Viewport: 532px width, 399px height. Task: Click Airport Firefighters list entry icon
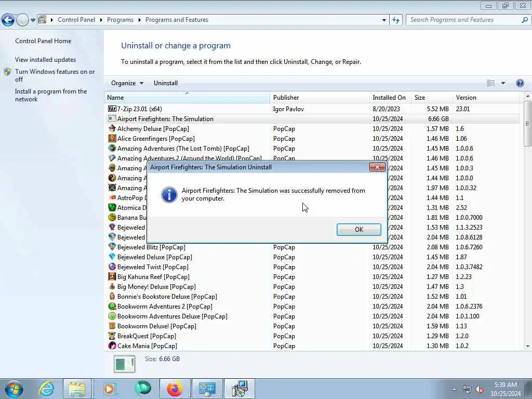(x=112, y=119)
